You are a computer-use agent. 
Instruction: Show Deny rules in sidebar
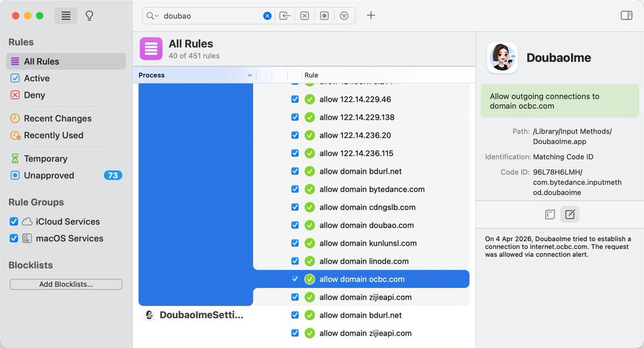[66, 95]
